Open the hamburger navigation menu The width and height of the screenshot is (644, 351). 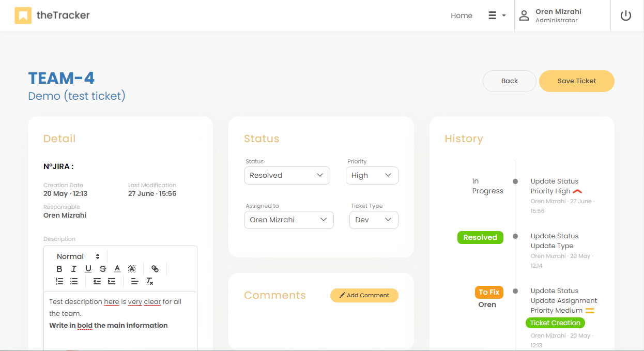(x=497, y=16)
